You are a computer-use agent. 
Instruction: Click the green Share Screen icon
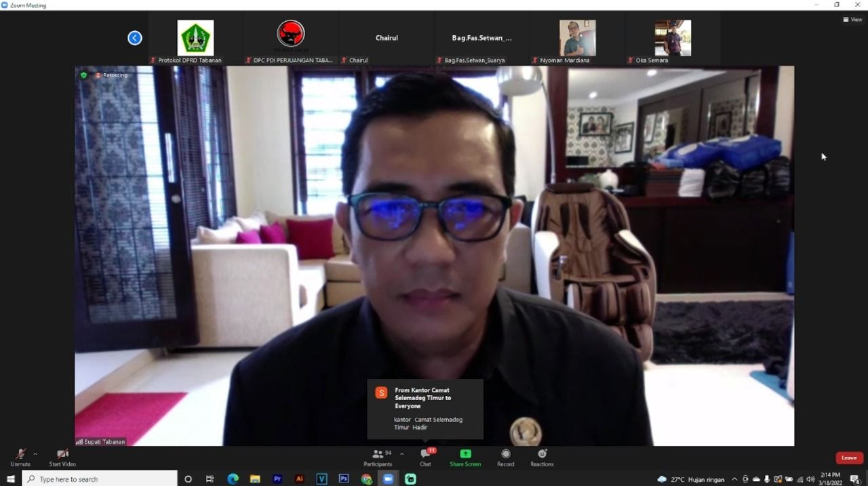pos(465,453)
